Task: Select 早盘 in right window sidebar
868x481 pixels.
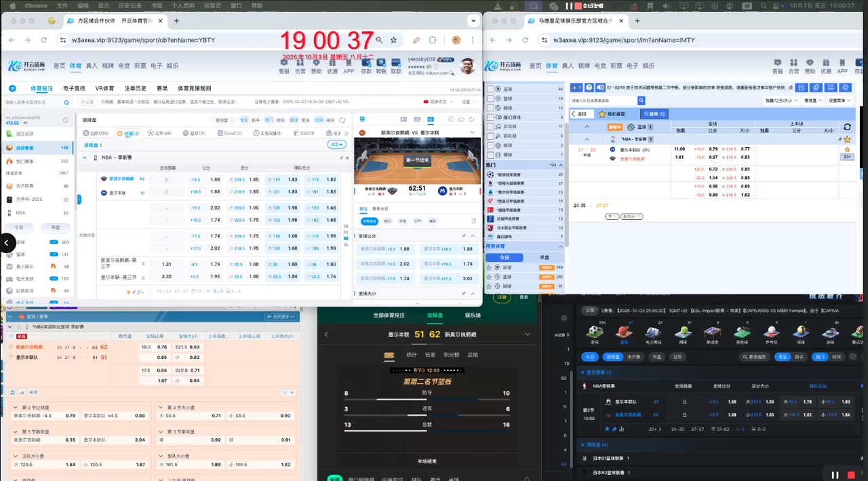Action: click(x=544, y=257)
